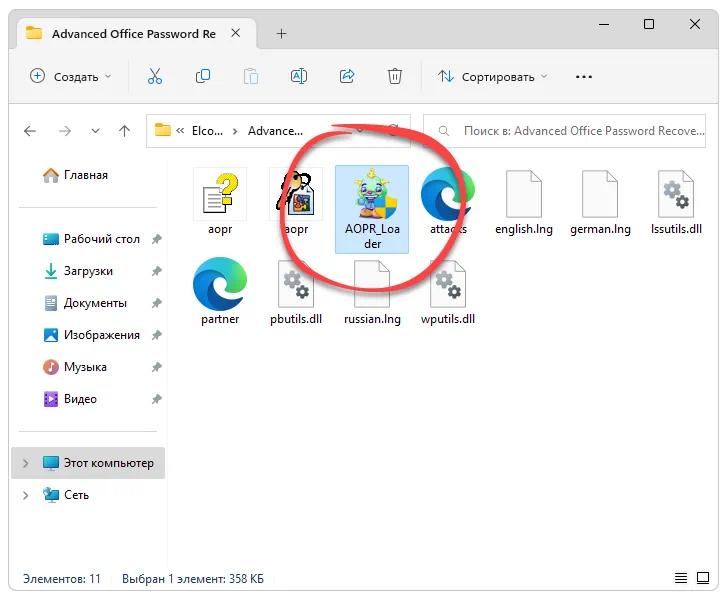Click status text Элементов: 11
727x597 pixels.
pos(62,579)
